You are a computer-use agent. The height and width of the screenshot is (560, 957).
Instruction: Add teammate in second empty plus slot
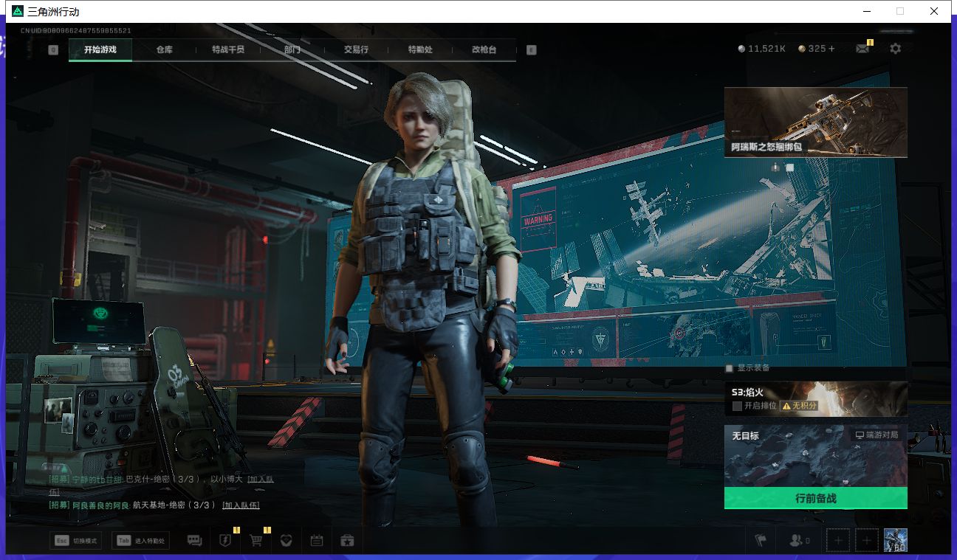pos(867,541)
